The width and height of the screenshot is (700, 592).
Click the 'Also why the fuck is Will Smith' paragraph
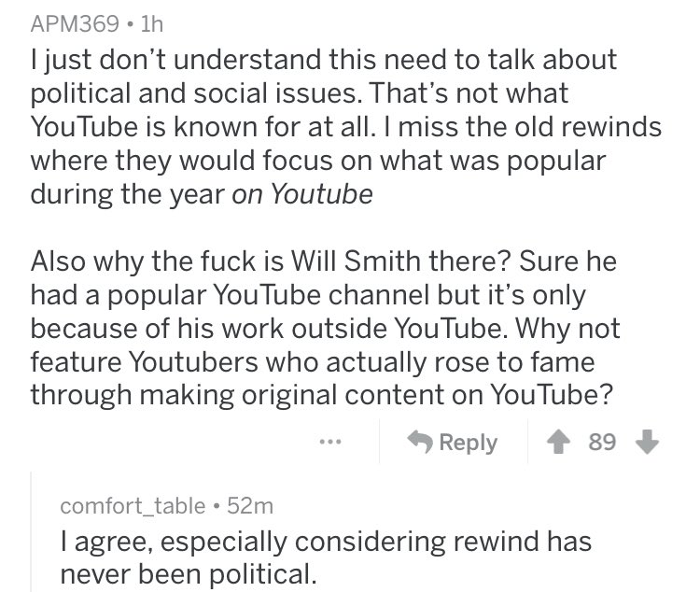pos(325,328)
